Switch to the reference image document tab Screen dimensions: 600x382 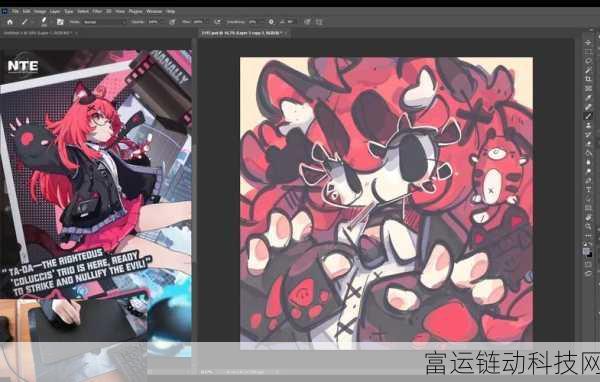point(38,33)
